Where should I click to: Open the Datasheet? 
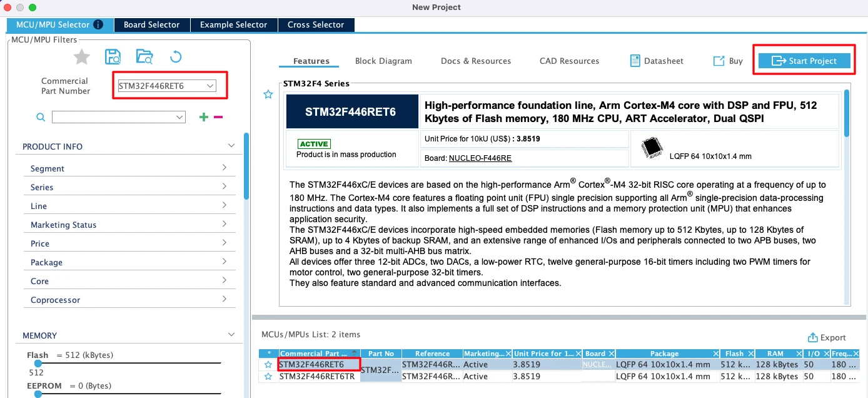[x=656, y=61]
